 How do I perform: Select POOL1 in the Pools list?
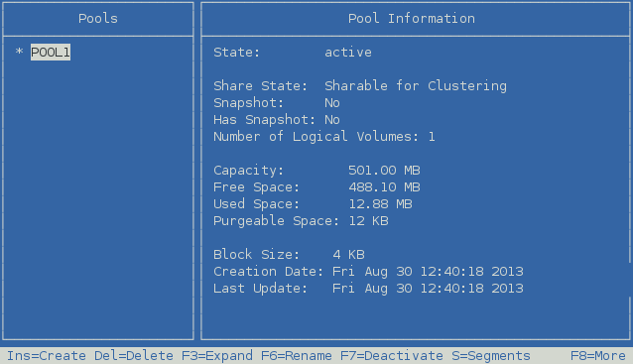tap(51, 53)
